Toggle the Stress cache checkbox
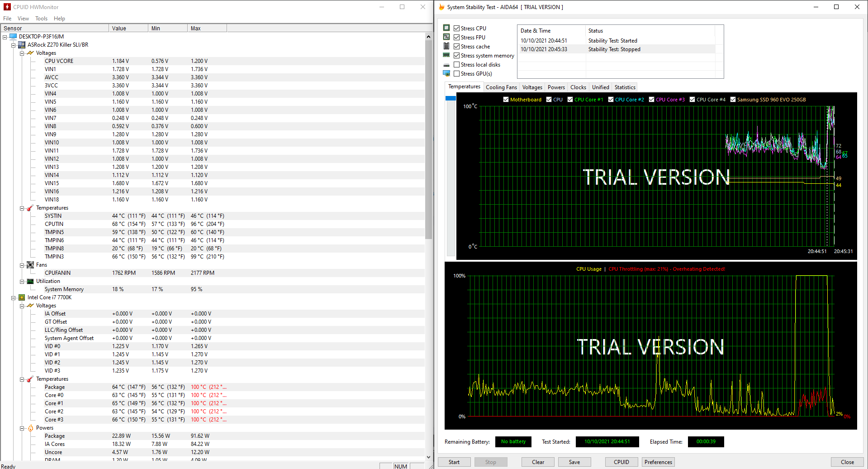This screenshot has height=469, width=868. coord(457,46)
